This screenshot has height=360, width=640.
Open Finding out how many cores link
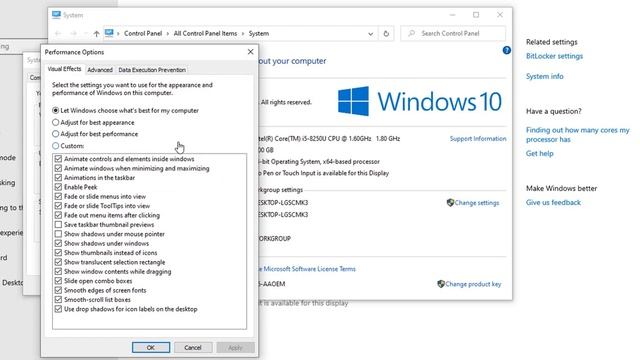pos(578,134)
